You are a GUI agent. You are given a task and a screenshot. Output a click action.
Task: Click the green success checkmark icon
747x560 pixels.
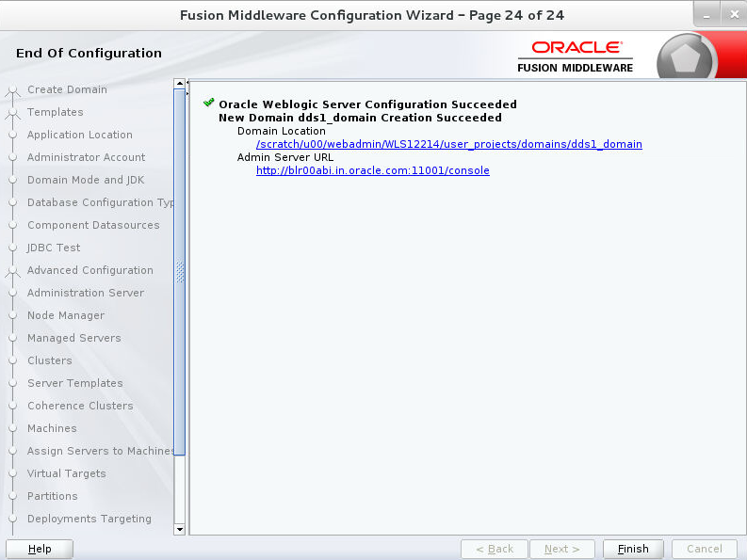point(209,103)
